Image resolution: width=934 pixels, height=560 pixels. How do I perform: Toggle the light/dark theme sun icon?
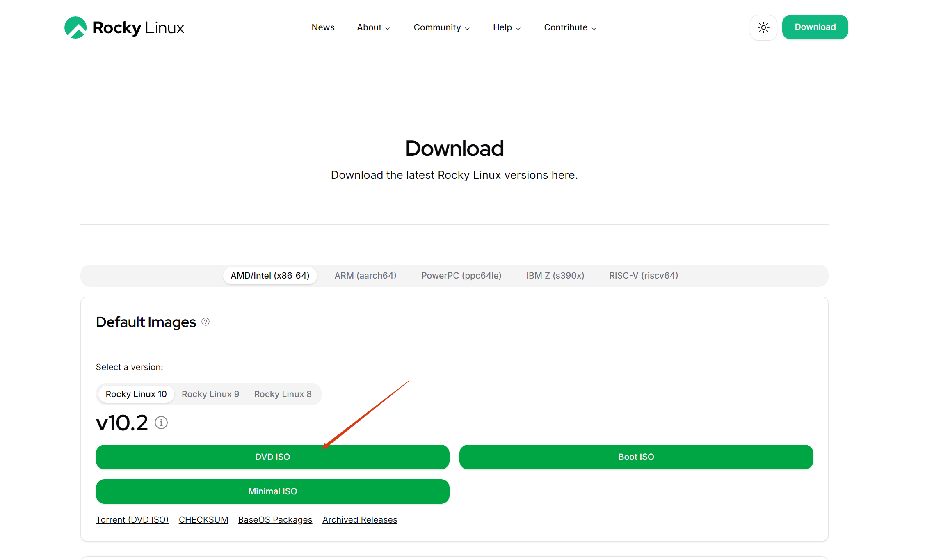point(763,27)
